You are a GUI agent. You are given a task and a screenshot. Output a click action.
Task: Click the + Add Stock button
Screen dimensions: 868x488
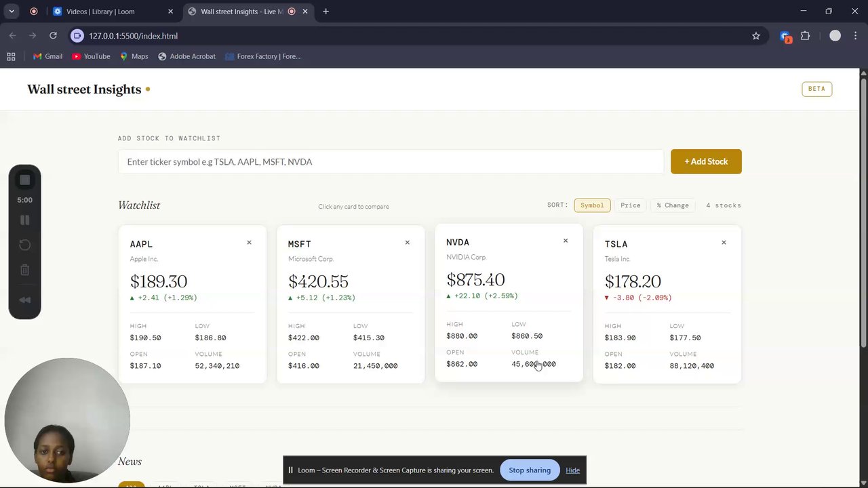point(706,161)
